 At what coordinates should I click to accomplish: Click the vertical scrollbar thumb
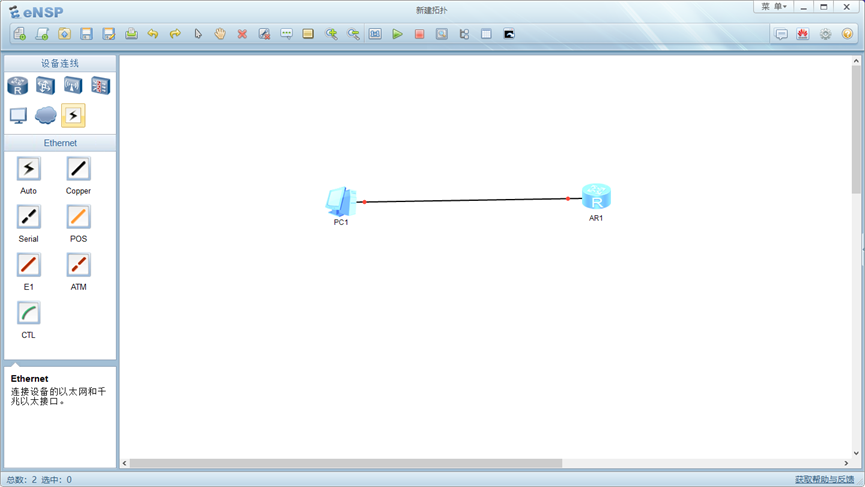[x=856, y=130]
